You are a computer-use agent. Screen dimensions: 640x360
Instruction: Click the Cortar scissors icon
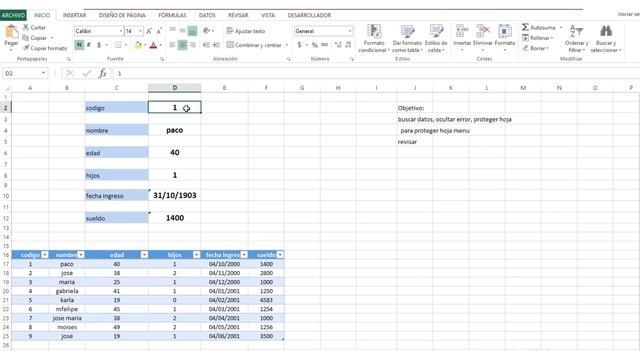point(26,27)
